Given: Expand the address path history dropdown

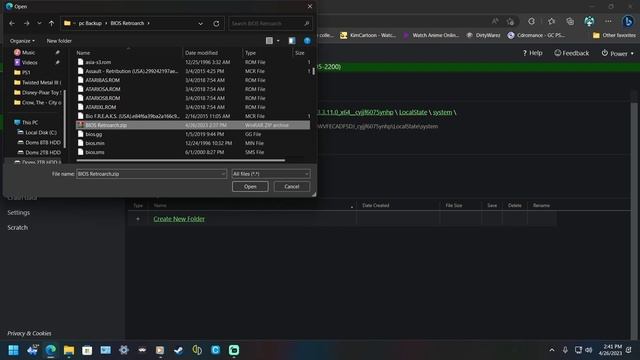Looking at the screenshot, I should tap(200, 24).
